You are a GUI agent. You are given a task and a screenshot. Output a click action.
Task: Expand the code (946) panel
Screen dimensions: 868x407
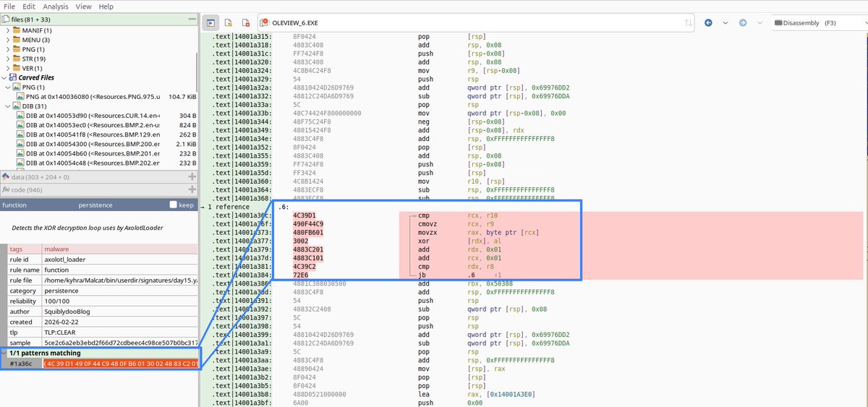(x=192, y=189)
